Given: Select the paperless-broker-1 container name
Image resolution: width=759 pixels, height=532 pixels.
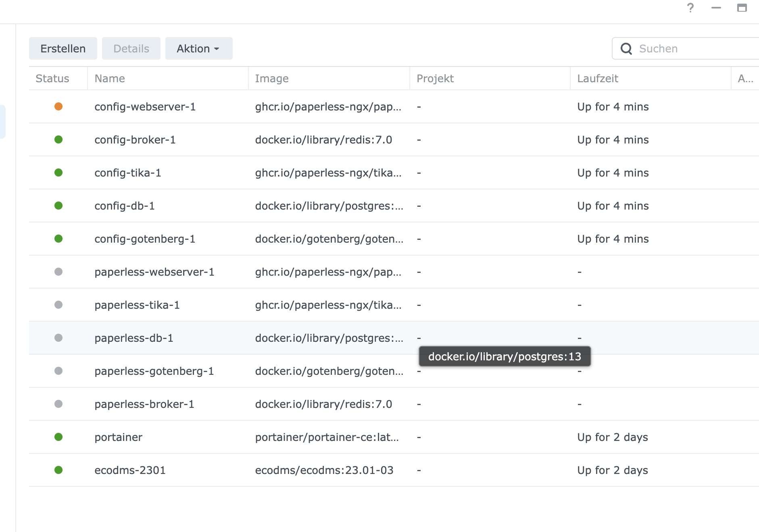Looking at the screenshot, I should (144, 404).
